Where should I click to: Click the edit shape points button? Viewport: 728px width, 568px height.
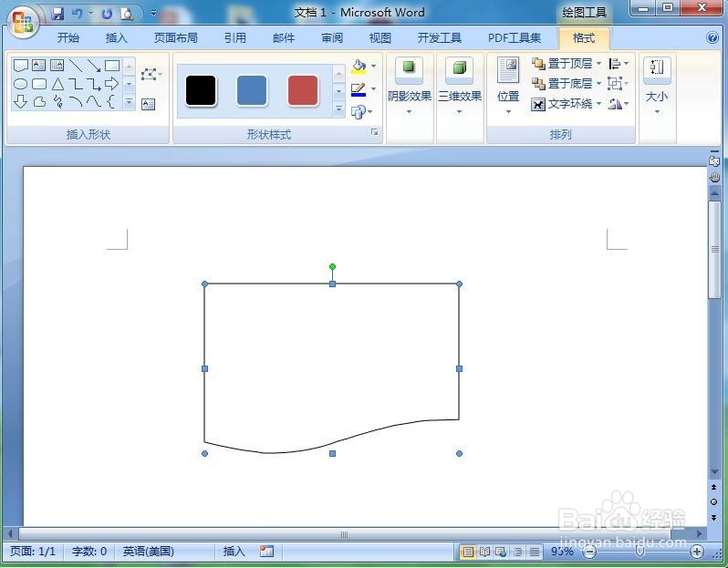151,74
